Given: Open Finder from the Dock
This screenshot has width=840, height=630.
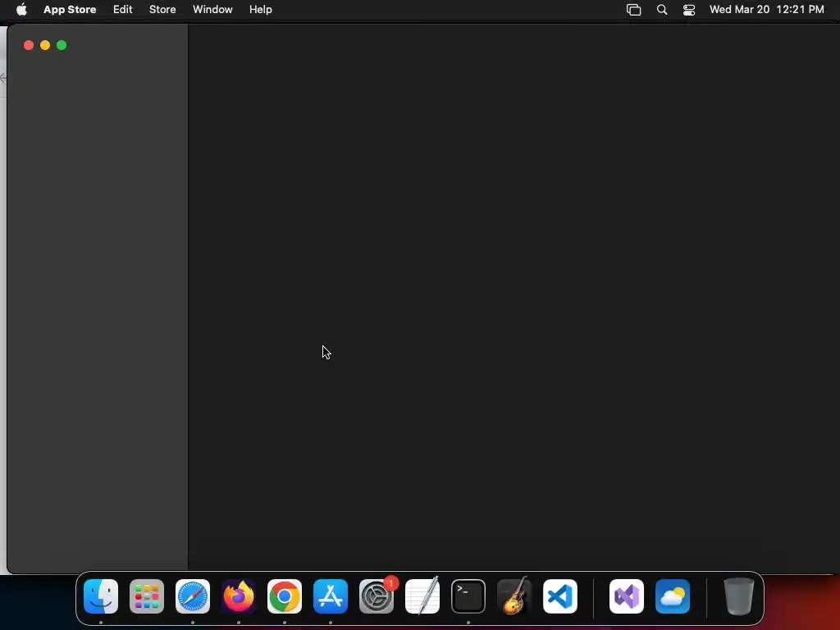Looking at the screenshot, I should 101,596.
